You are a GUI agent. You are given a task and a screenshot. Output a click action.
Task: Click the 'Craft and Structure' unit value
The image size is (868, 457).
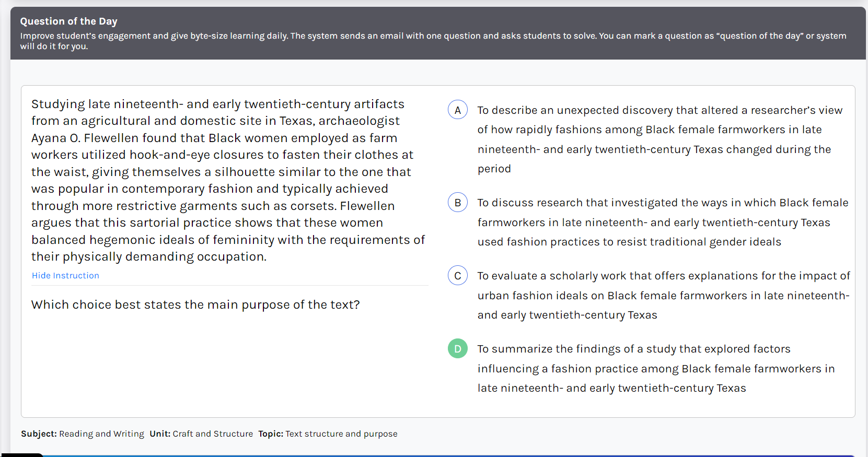point(213,434)
